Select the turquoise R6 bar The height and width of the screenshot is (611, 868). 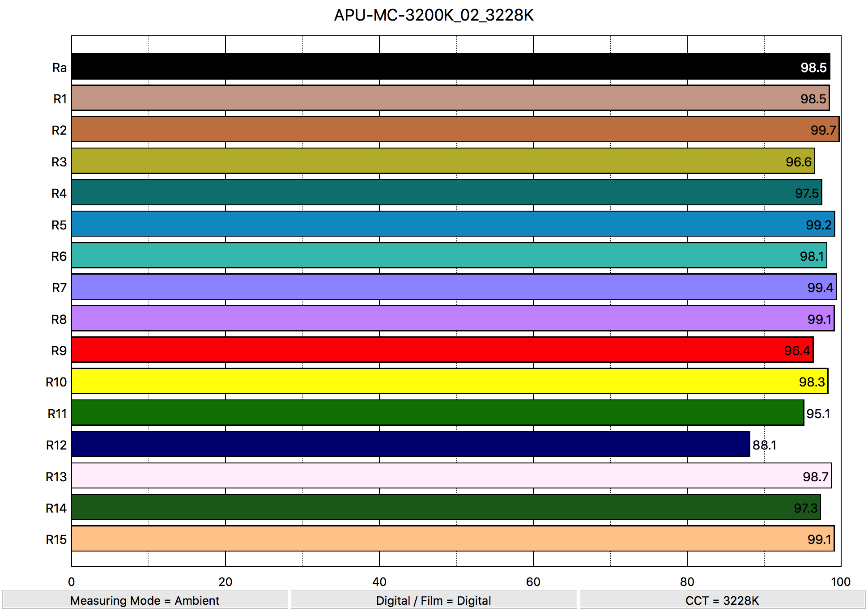pos(447,255)
